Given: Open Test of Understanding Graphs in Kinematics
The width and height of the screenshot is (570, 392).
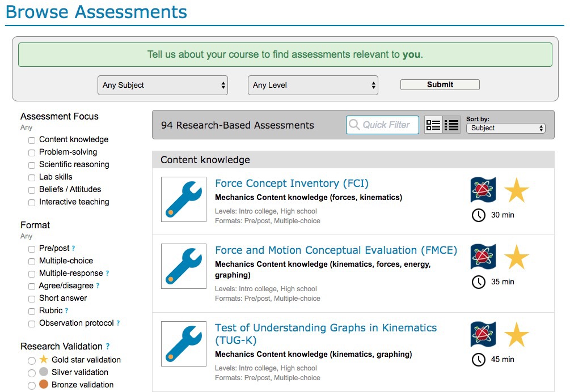Looking at the screenshot, I should (x=326, y=334).
